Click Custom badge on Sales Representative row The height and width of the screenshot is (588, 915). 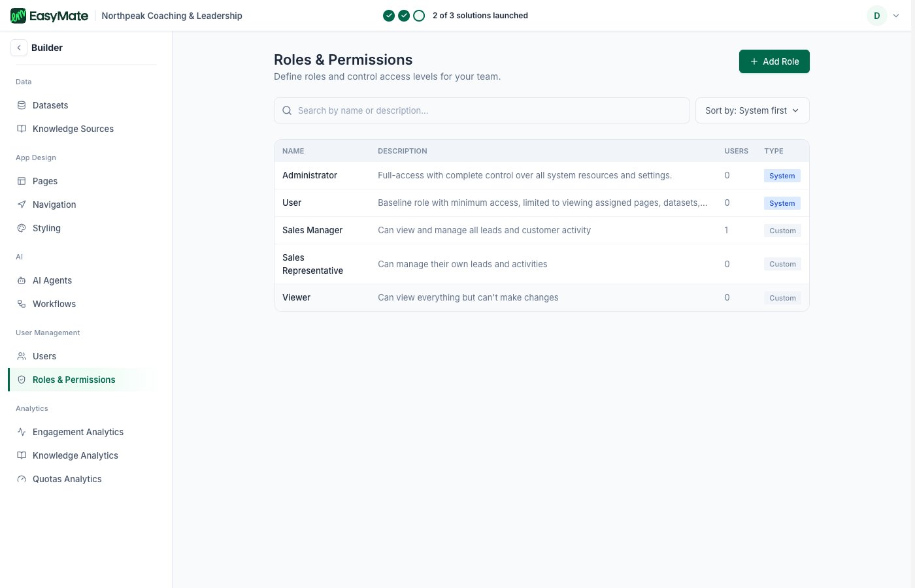click(782, 264)
